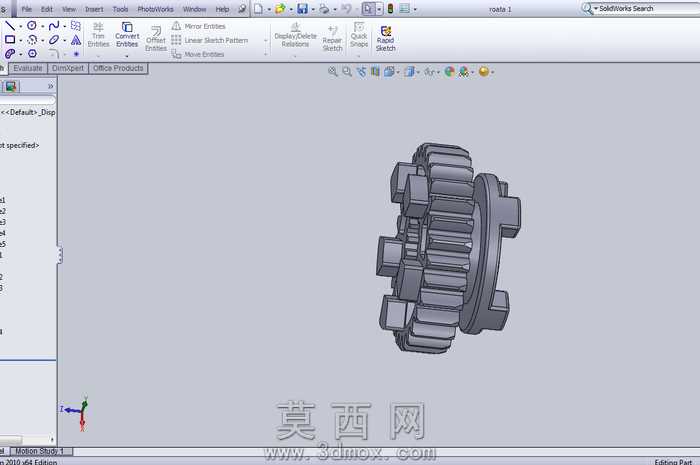
Task: Open the View menu
Action: click(x=68, y=9)
